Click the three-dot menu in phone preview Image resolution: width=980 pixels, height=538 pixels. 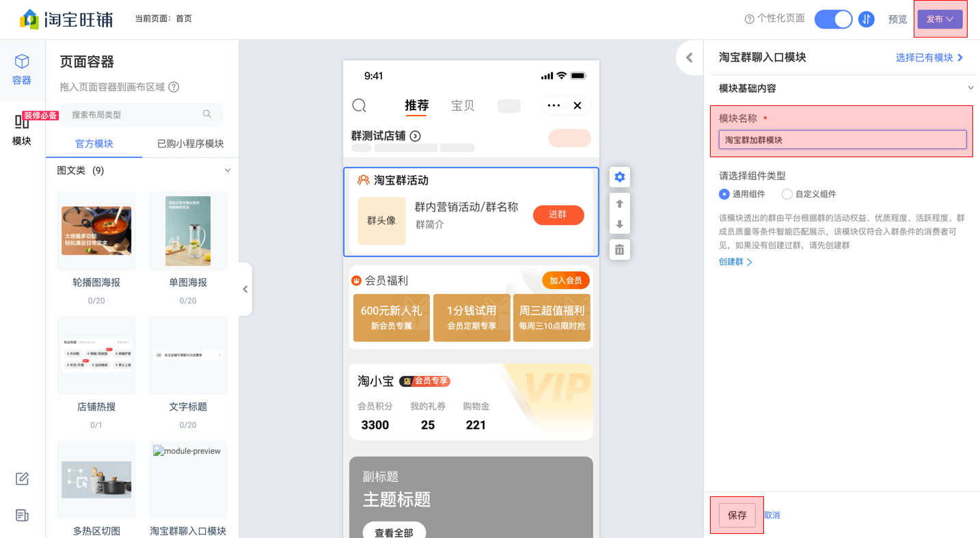pyautogui.click(x=554, y=105)
